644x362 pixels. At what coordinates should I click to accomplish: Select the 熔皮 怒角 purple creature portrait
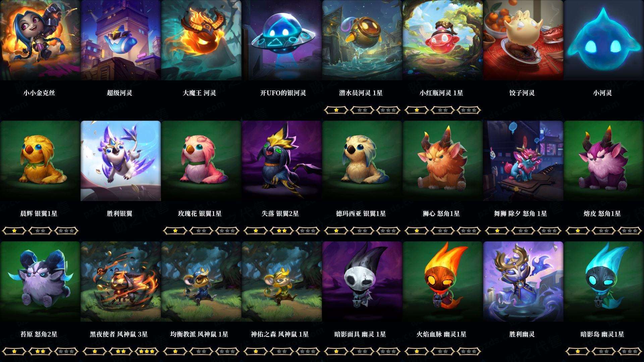[x=604, y=161]
